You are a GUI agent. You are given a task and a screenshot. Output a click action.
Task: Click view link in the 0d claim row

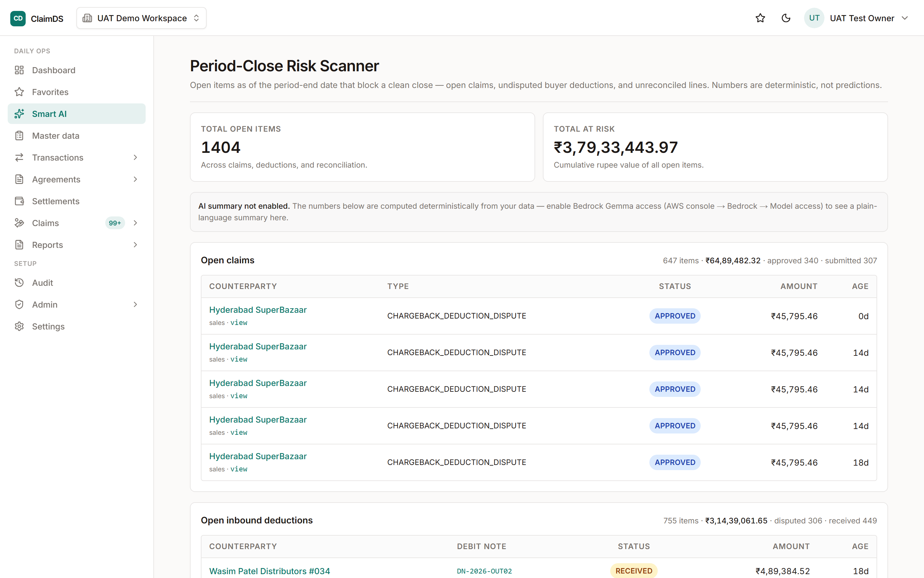click(239, 323)
